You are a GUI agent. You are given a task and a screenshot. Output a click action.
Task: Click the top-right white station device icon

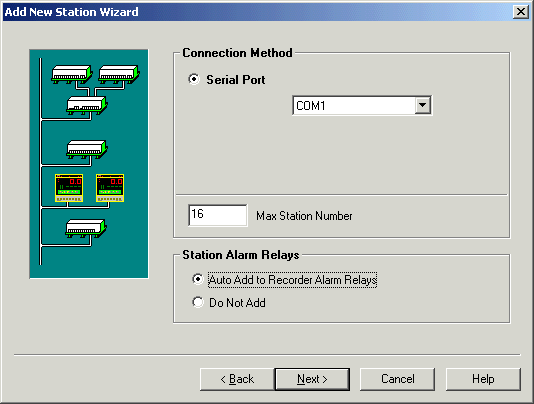pos(119,74)
